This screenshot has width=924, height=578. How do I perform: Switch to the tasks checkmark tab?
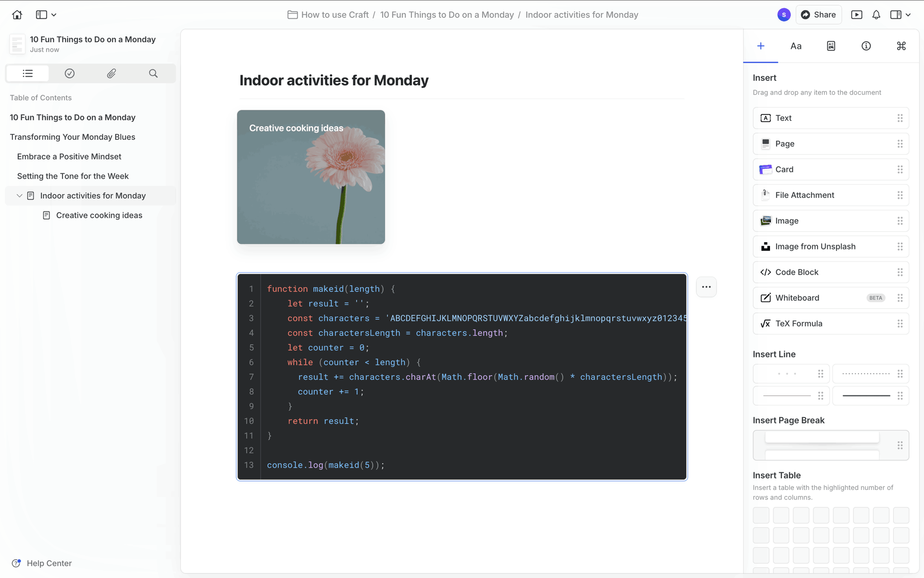coord(69,73)
